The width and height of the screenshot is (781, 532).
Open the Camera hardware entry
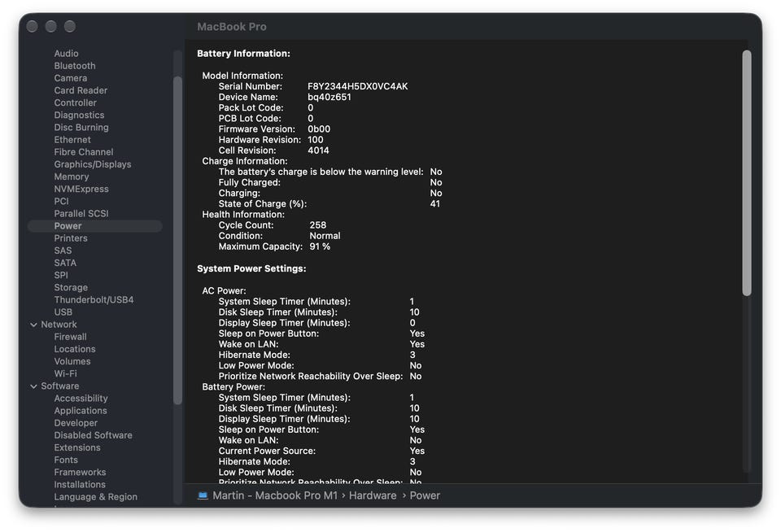(x=70, y=78)
